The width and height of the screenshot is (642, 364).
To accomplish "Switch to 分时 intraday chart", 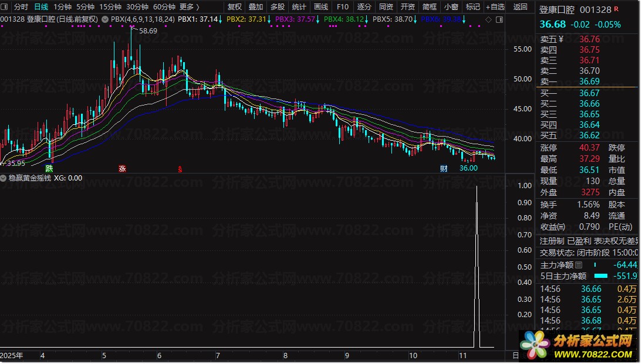I will pyautogui.click(x=21, y=6).
